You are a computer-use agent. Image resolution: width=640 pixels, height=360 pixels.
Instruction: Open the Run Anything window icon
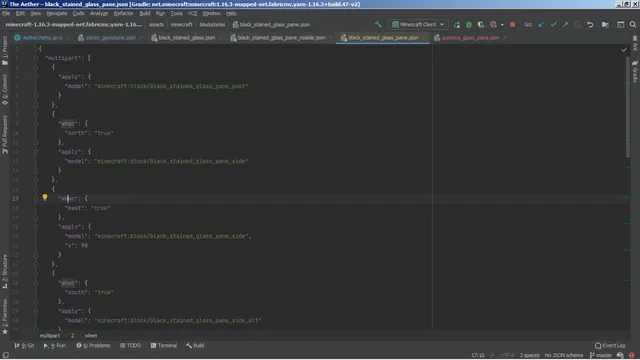[620, 24]
